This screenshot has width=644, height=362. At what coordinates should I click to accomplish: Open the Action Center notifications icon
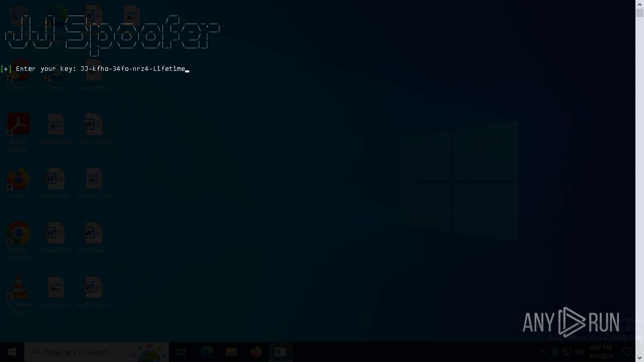tap(627, 352)
